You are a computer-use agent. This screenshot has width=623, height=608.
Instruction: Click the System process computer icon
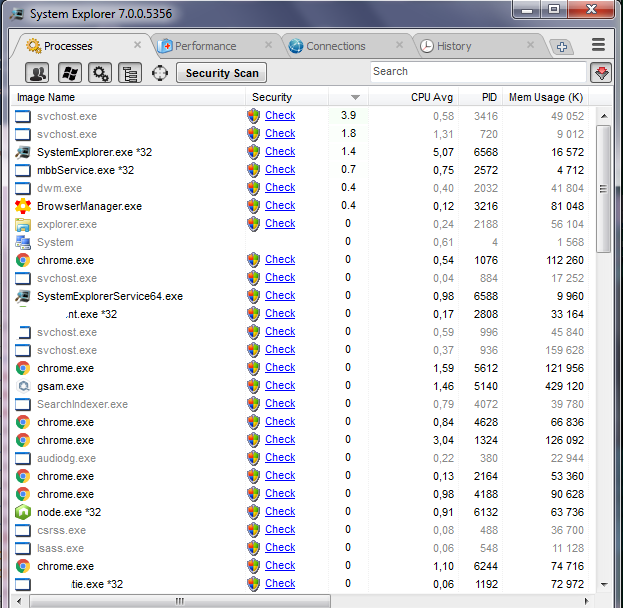pos(23,242)
